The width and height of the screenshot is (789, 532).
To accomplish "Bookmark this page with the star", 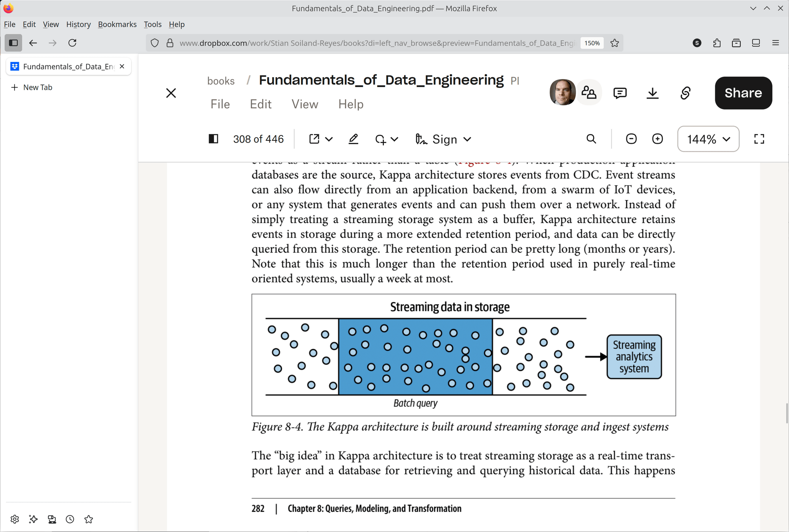I will point(614,43).
